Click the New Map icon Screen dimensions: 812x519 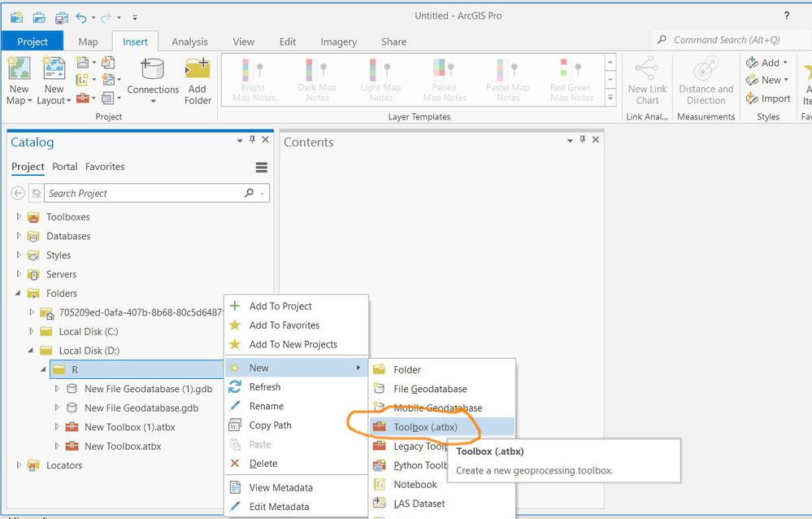tap(19, 68)
